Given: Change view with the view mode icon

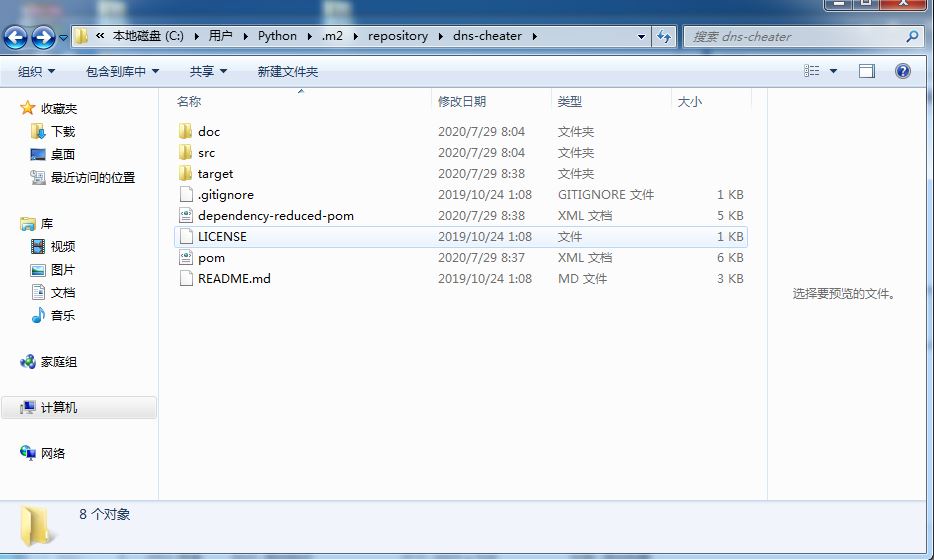Looking at the screenshot, I should pyautogui.click(x=811, y=71).
